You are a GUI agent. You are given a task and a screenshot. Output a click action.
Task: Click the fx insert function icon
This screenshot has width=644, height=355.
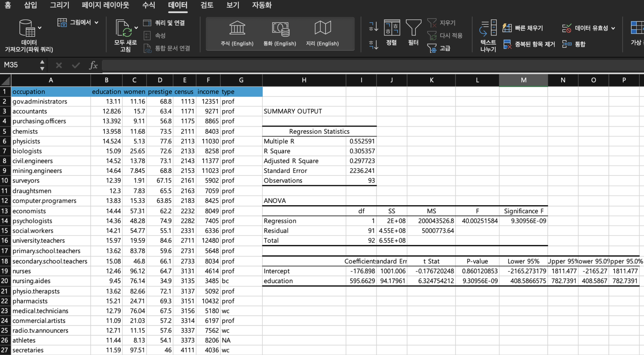93,65
